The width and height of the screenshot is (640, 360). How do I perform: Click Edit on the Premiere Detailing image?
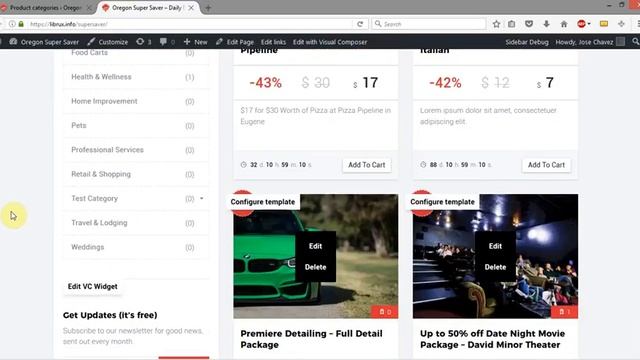[316, 246]
